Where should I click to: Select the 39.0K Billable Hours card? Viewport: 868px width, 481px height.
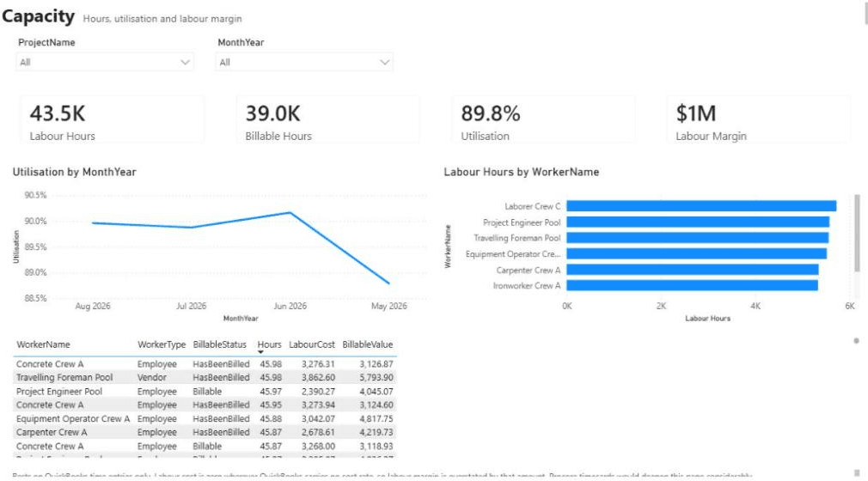click(327, 120)
